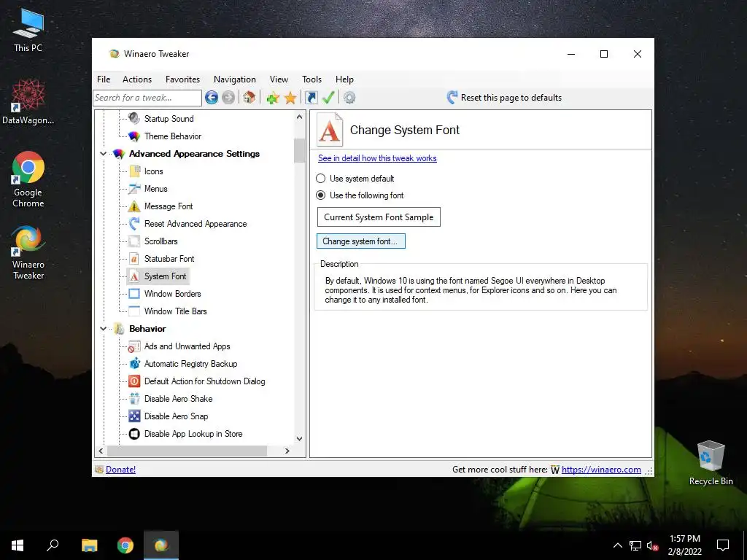Click the Reset this page icon
Viewport: 747px width, 560px height.
click(452, 98)
